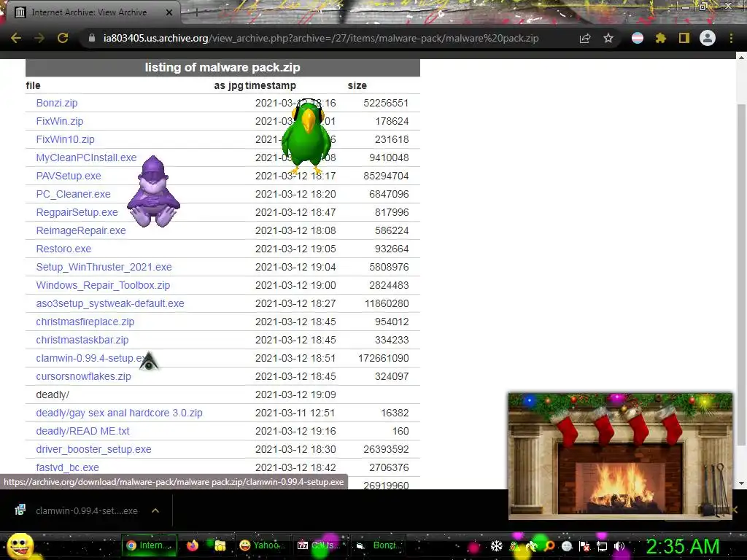
Task: Click the size value 52256551
Action: (386, 103)
